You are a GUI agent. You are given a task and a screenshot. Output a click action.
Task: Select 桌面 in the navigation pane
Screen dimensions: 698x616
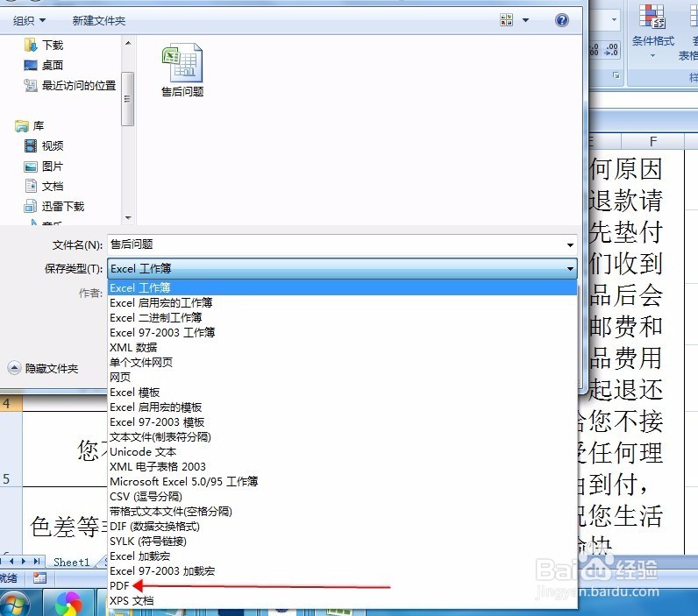tap(44, 66)
